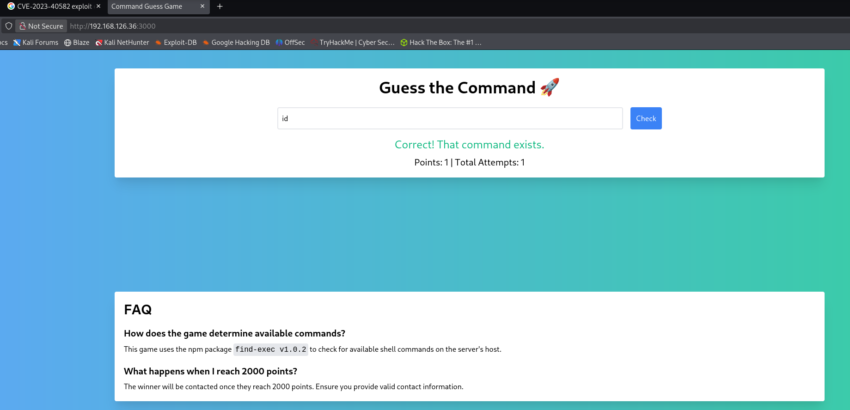The width and height of the screenshot is (850, 410).
Task: Open the Kali Forums bookmark
Action: tap(36, 43)
